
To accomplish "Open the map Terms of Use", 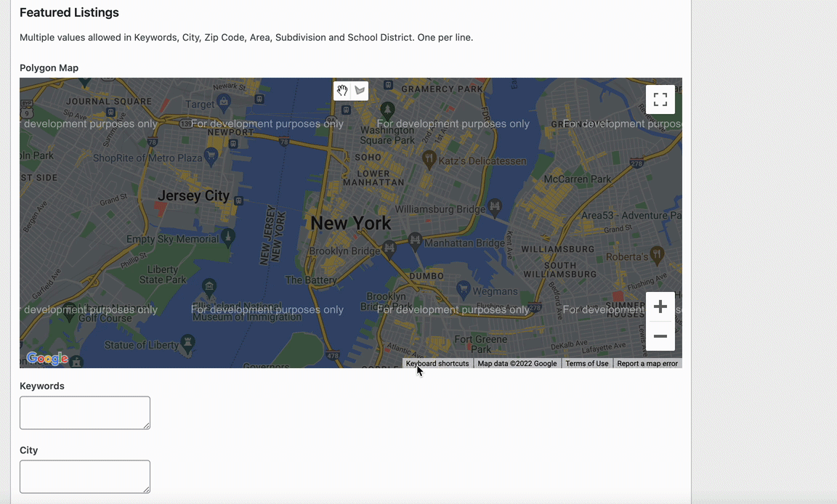I will pyautogui.click(x=586, y=364).
